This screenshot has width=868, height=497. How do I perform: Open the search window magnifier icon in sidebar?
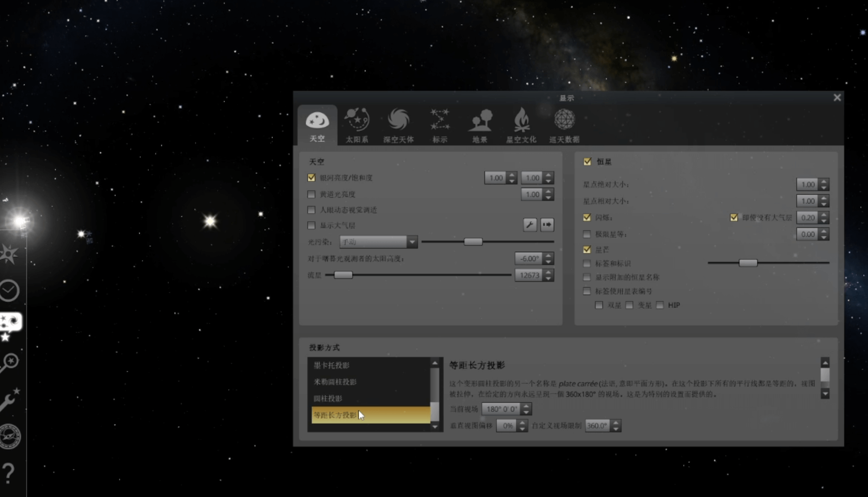click(x=9, y=362)
